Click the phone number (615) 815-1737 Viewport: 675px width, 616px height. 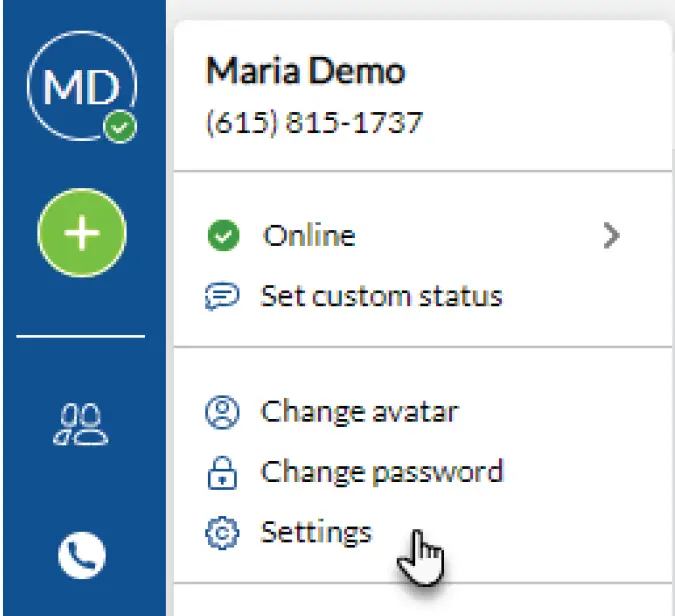click(315, 123)
